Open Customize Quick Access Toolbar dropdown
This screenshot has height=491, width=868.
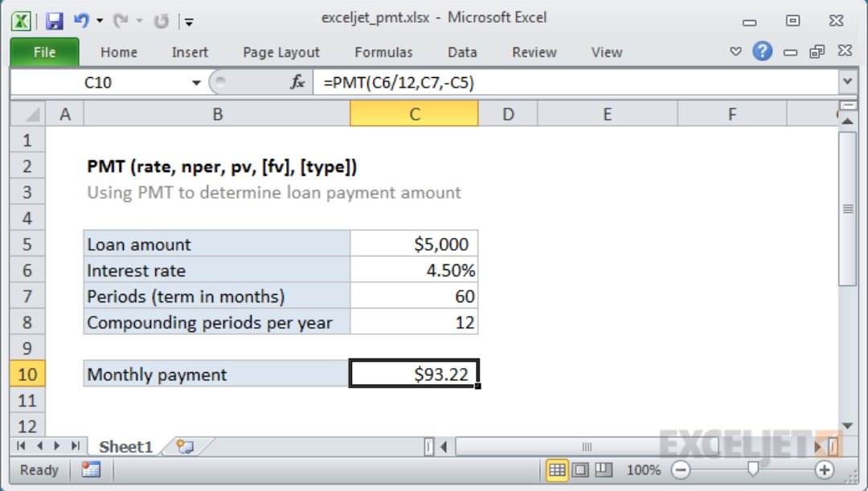tap(190, 23)
